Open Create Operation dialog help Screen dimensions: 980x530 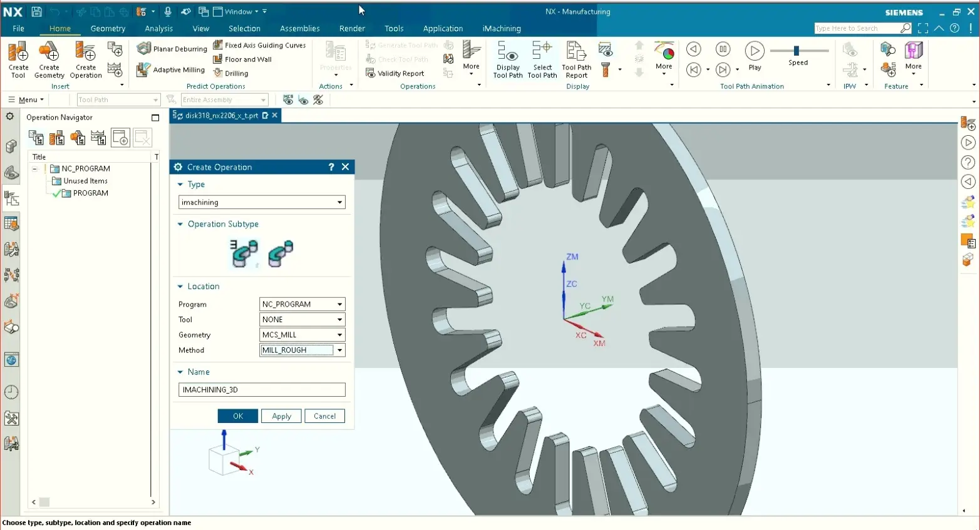point(331,167)
